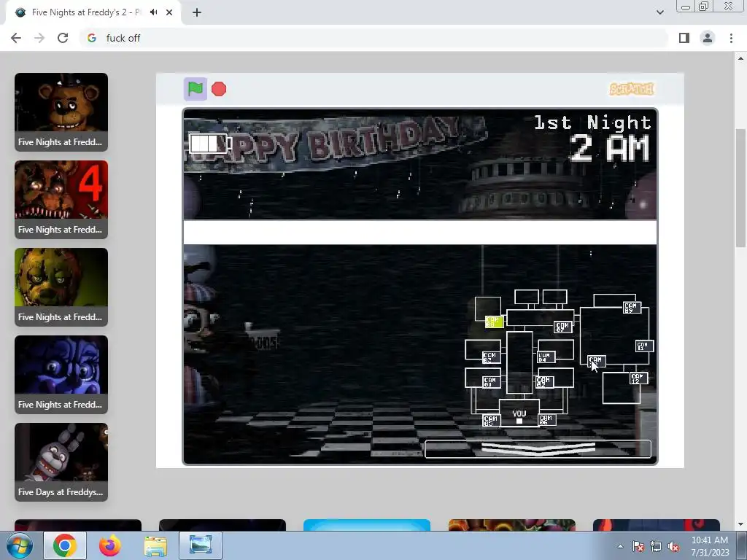This screenshot has width=747, height=560.
Task: Select the Five Nights at Freddy's 2 tab
Action: pos(86,12)
